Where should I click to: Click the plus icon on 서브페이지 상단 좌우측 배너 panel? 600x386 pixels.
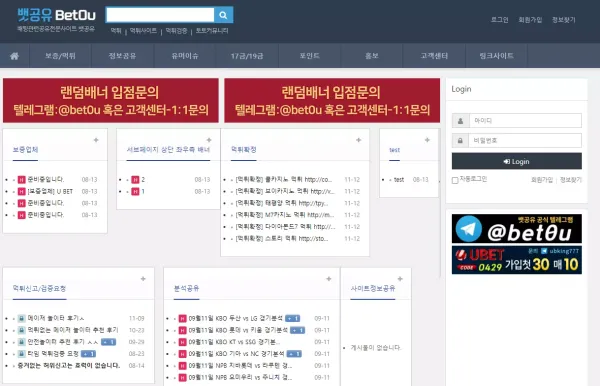click(209, 140)
